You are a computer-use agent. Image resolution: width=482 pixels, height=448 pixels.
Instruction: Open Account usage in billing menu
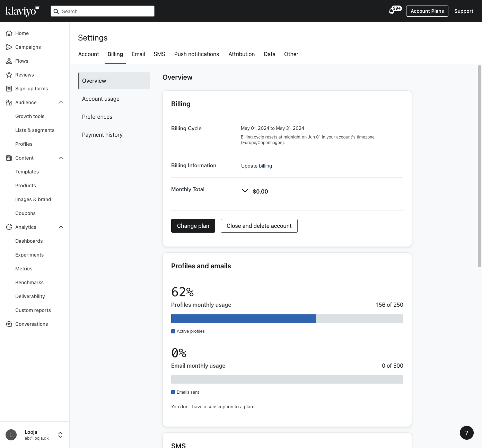click(x=114, y=99)
